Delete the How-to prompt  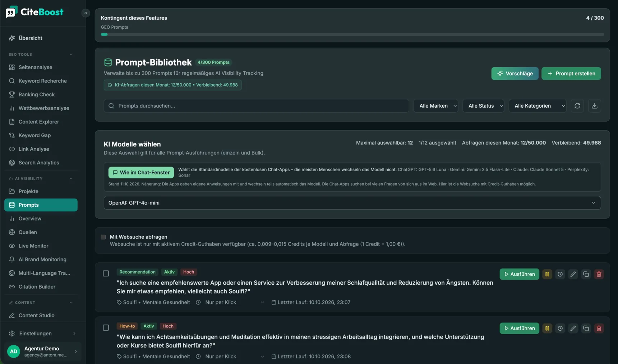(x=599, y=328)
